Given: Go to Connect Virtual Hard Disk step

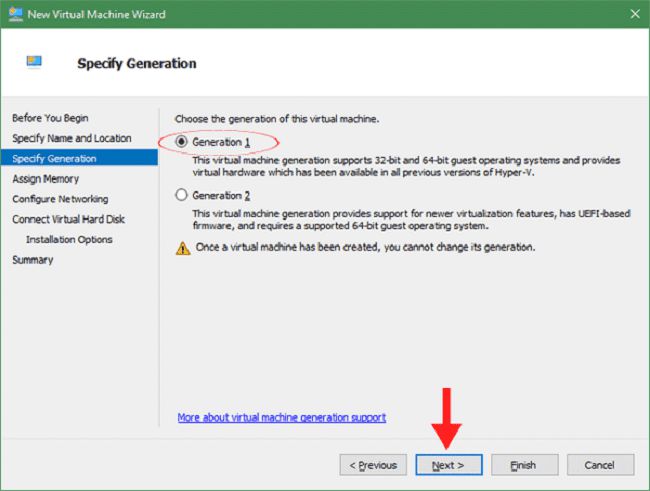Looking at the screenshot, I should click(68, 219).
